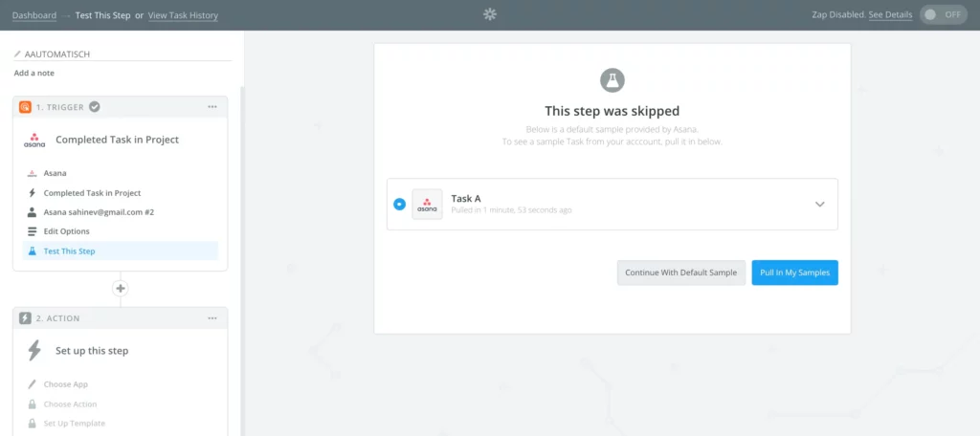Select the Asana sahinev@gmail.com #2 account row
Image resolution: width=980 pixels, height=436 pixels.
121,212
